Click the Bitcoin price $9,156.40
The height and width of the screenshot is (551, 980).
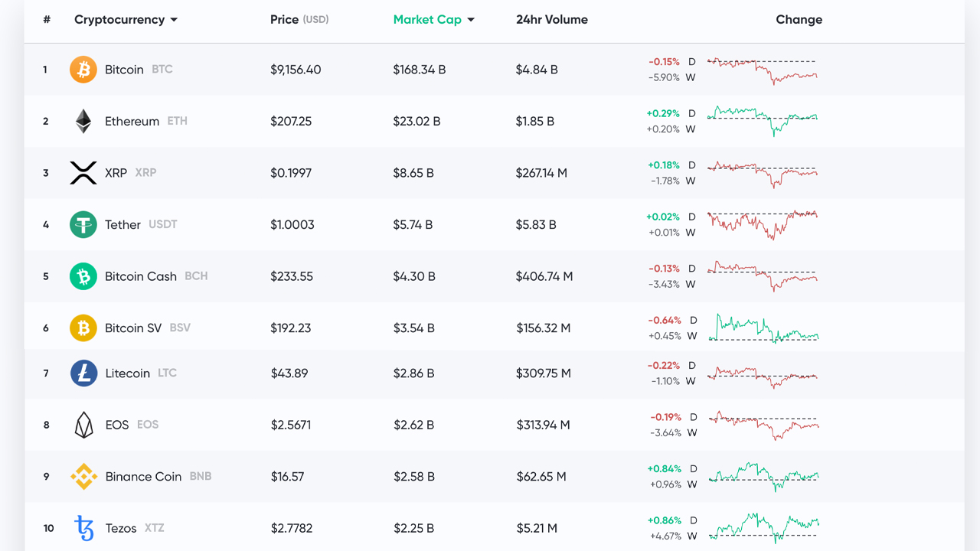point(296,70)
